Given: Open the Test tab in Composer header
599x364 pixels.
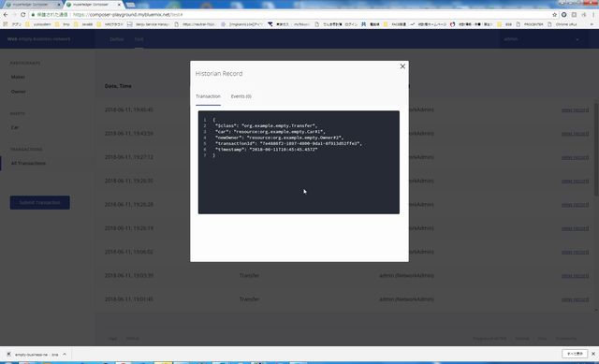Looking at the screenshot, I should coord(139,39).
